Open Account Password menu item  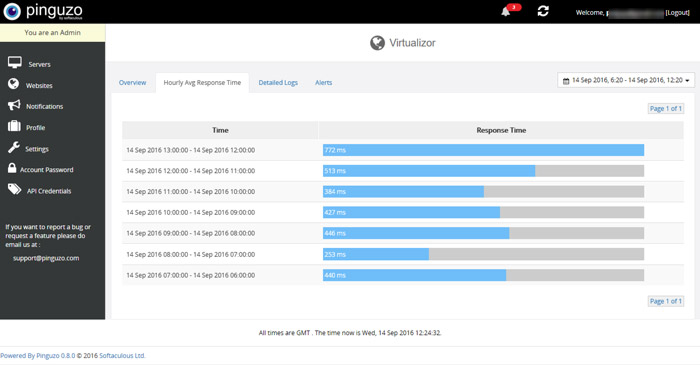[46, 170]
